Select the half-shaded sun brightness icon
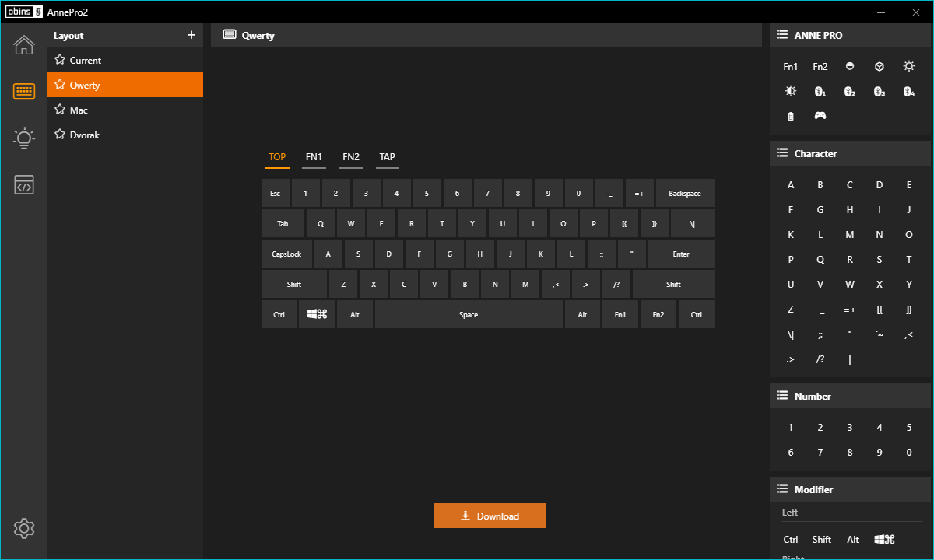This screenshot has height=560, width=934. (x=791, y=92)
